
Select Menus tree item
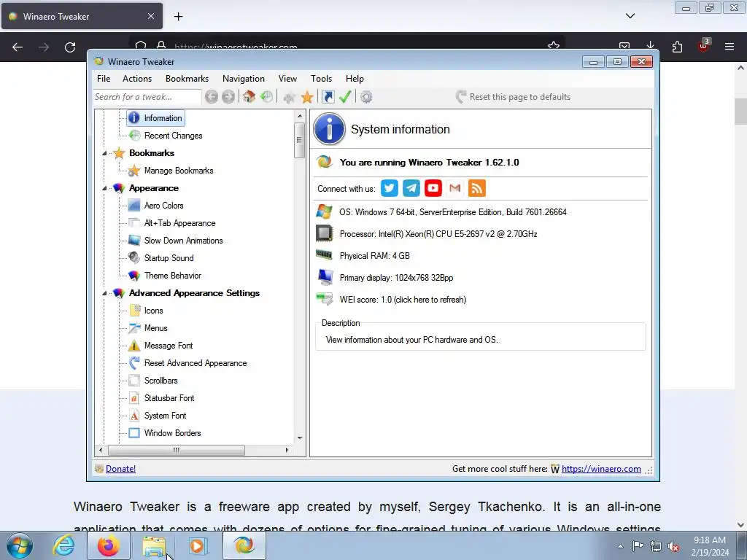click(x=156, y=328)
